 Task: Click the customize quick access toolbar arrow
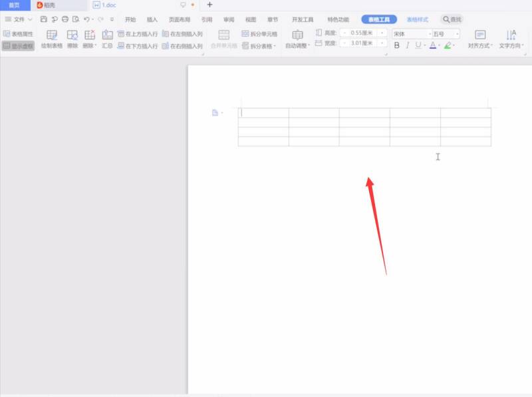click(112, 19)
